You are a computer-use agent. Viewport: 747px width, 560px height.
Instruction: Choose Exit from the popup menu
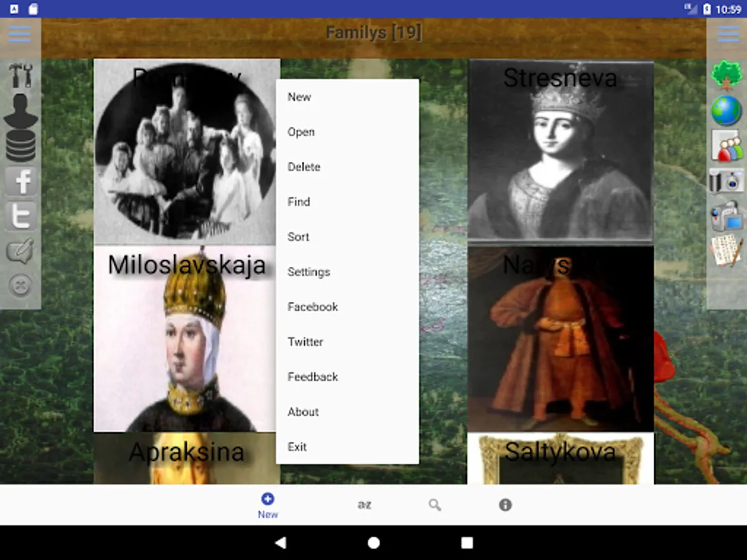click(347, 446)
